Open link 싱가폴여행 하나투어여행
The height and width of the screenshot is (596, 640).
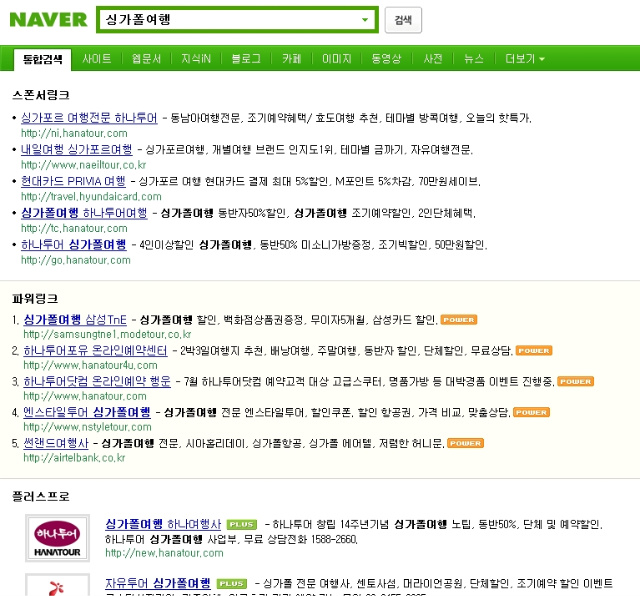coord(84,213)
